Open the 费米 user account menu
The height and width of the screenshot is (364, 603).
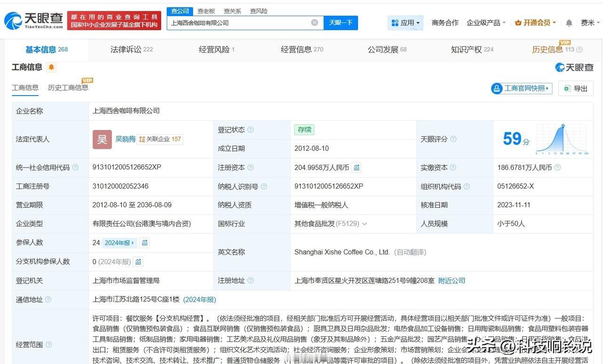pyautogui.click(x=591, y=23)
